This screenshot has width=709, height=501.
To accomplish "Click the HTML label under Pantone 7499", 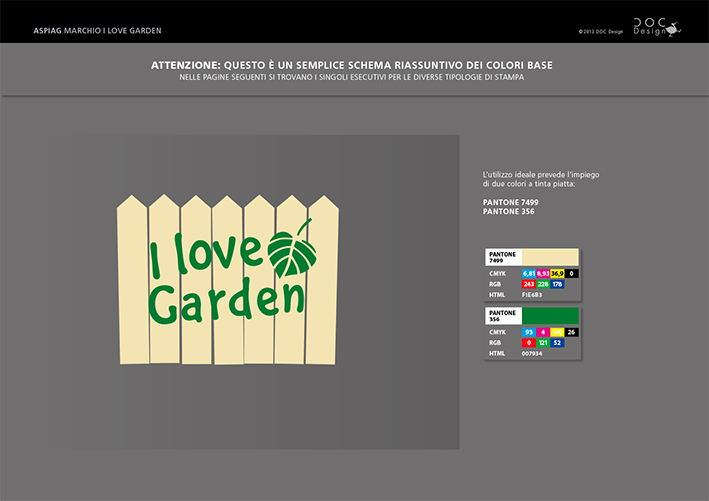I will [496, 295].
